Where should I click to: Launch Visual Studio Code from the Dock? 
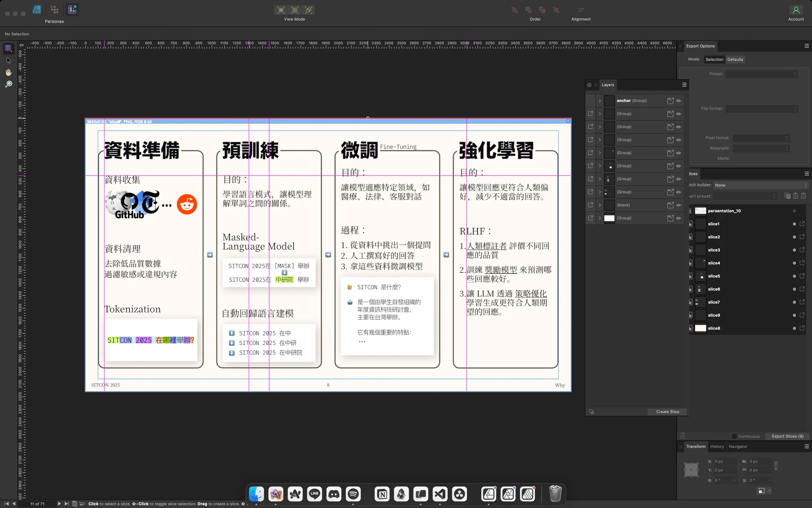click(x=439, y=494)
